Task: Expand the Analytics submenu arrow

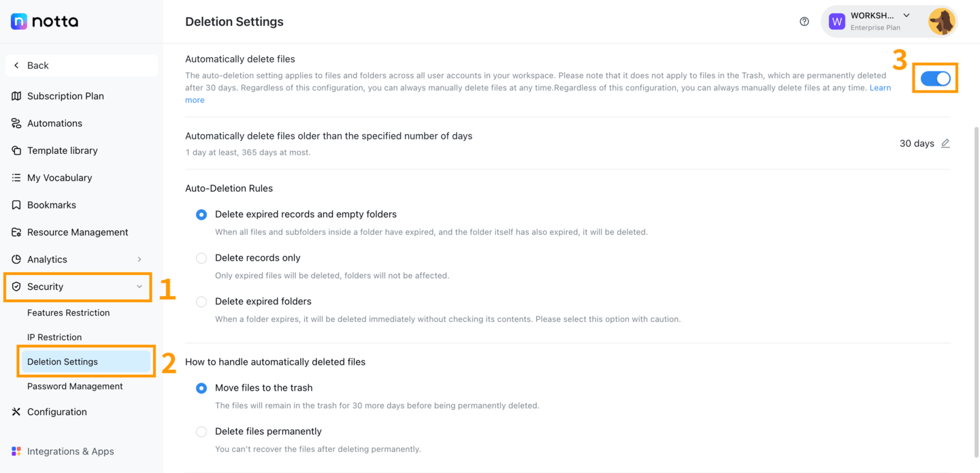Action: 140,259
